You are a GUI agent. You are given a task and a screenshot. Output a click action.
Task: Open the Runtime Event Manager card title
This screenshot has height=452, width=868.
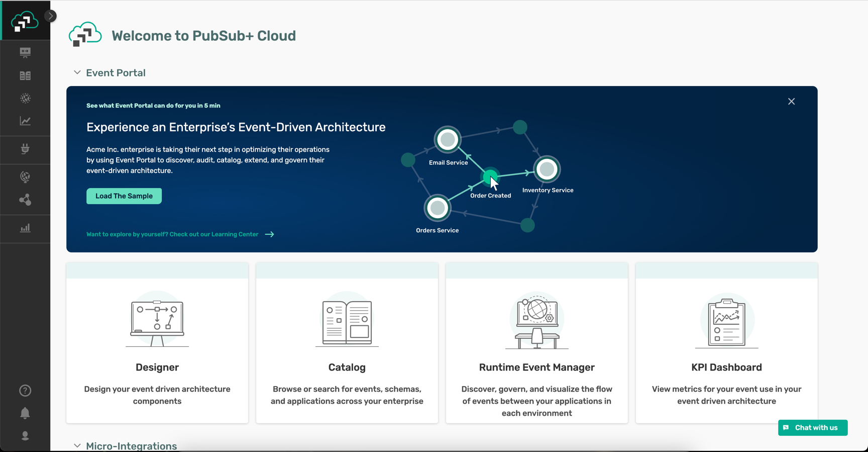point(537,368)
